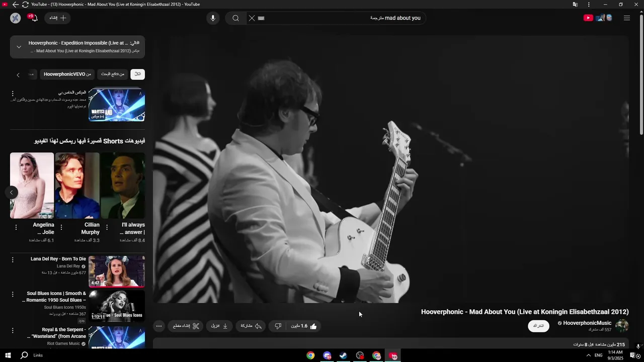Open the 'I'll always answer' short thumbnail
Image resolution: width=644 pixels, height=362 pixels.
pos(123,186)
